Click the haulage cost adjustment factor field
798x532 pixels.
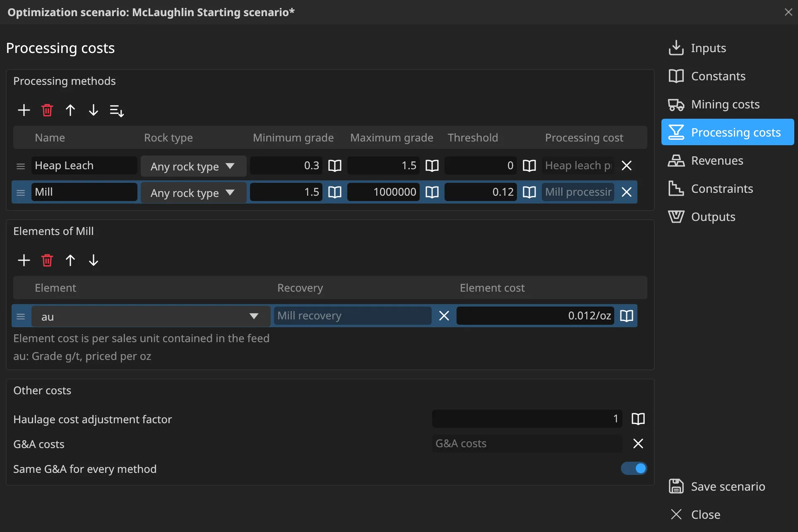click(527, 419)
